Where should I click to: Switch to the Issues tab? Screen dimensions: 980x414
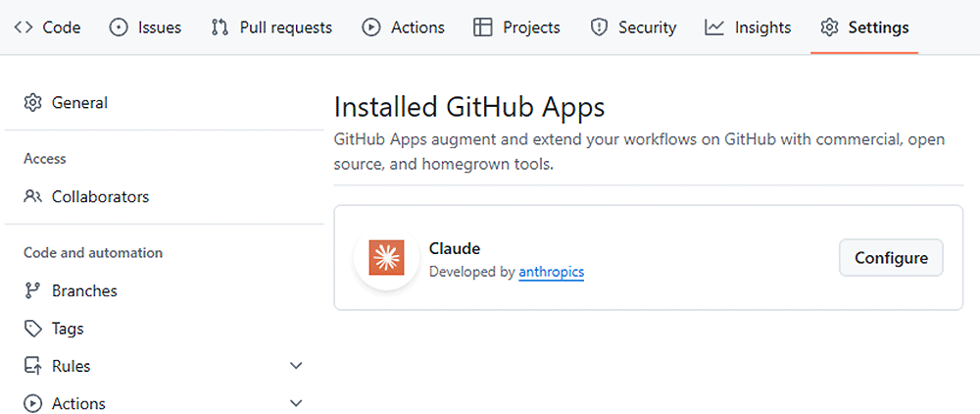point(145,27)
